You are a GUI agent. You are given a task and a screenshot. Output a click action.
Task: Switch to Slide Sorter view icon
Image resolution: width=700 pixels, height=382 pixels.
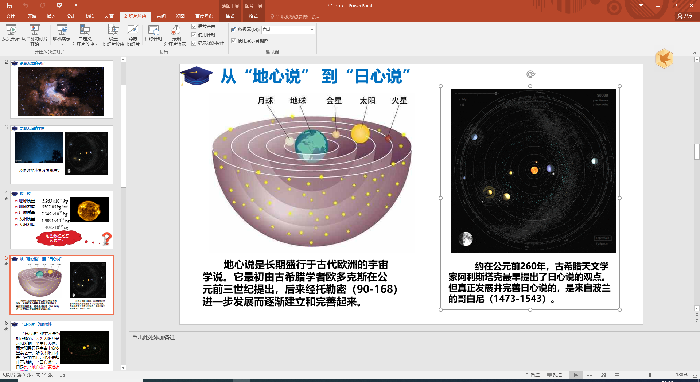[x=590, y=375]
